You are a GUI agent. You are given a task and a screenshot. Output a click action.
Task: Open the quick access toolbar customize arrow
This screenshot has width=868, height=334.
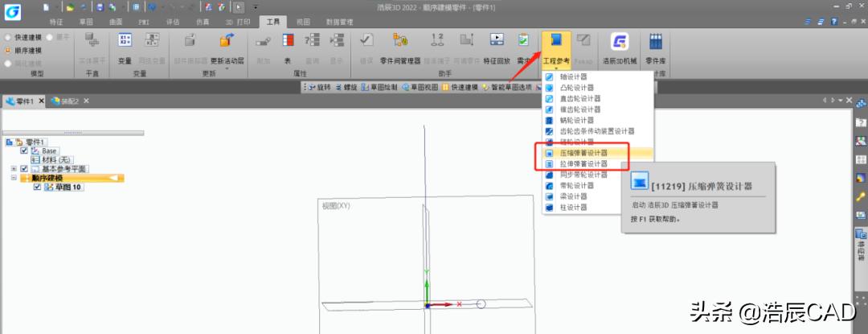pyautogui.click(x=255, y=8)
